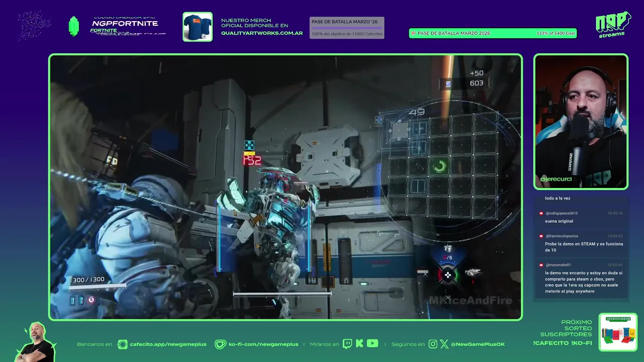Click the weapon selector wheel icon
The height and width of the screenshot is (362, 644).
tap(447, 275)
